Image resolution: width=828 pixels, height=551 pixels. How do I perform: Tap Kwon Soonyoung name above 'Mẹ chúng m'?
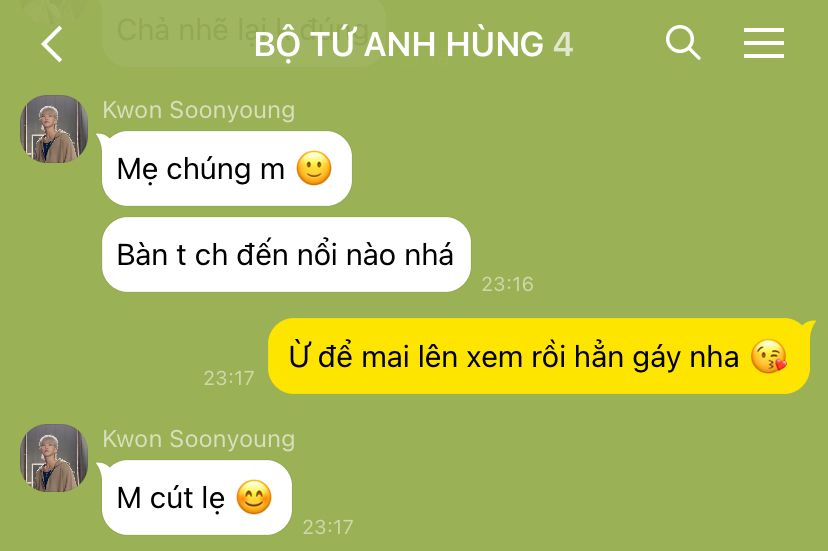(x=199, y=110)
